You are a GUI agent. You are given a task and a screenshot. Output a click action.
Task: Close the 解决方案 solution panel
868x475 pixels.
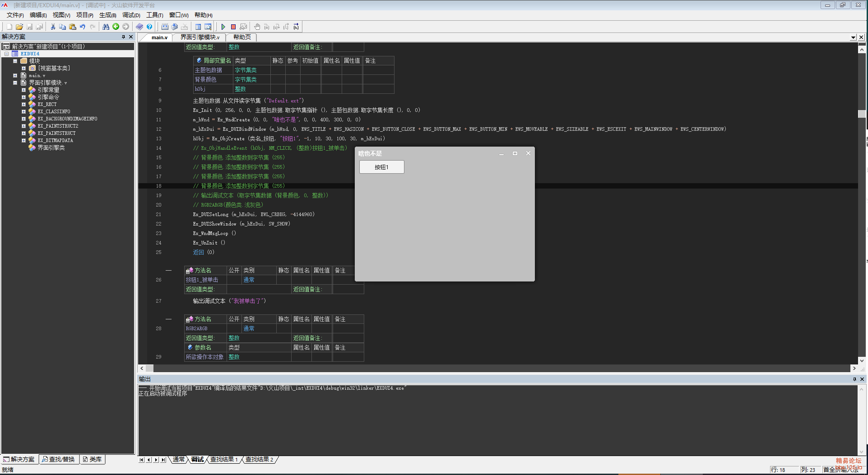tap(131, 37)
